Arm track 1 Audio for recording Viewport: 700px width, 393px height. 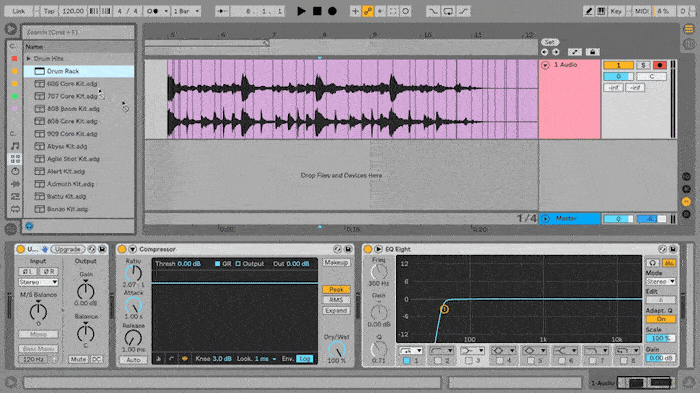coord(659,65)
